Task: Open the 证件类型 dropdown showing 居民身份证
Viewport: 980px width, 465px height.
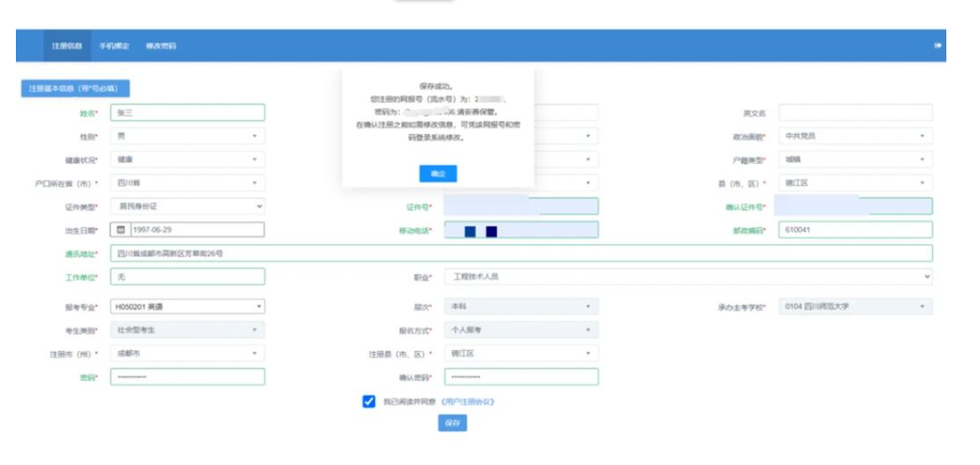Action: (x=188, y=206)
